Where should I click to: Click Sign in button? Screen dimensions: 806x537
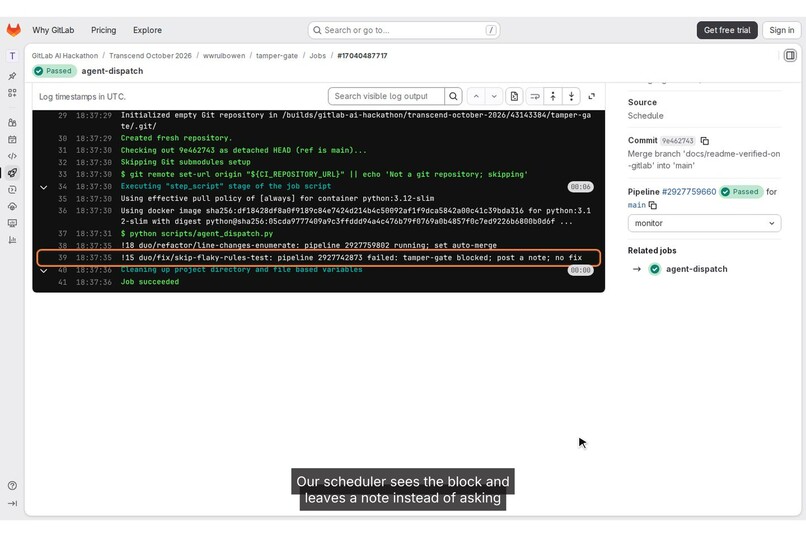pos(781,30)
